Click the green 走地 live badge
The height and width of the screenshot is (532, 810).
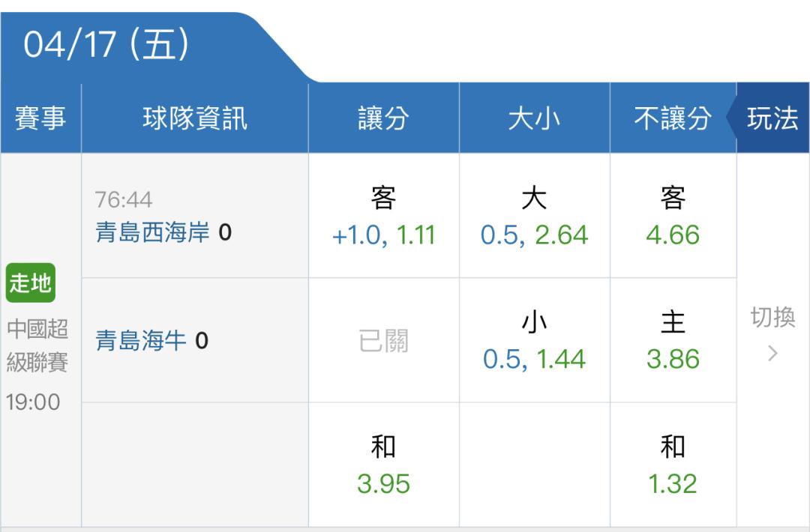[31, 282]
